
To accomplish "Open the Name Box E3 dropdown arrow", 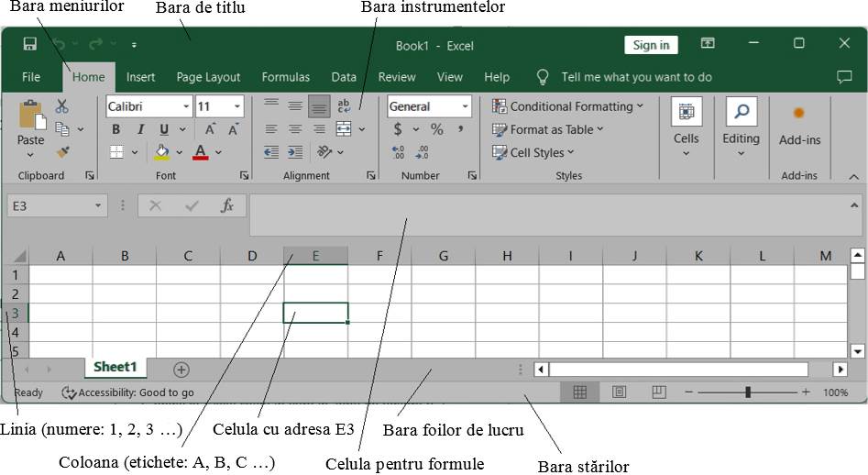I will (x=98, y=206).
